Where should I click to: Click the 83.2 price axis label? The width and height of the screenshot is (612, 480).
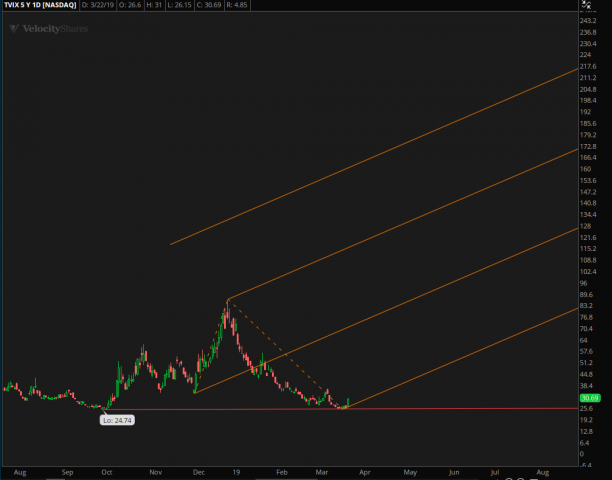coord(586,306)
